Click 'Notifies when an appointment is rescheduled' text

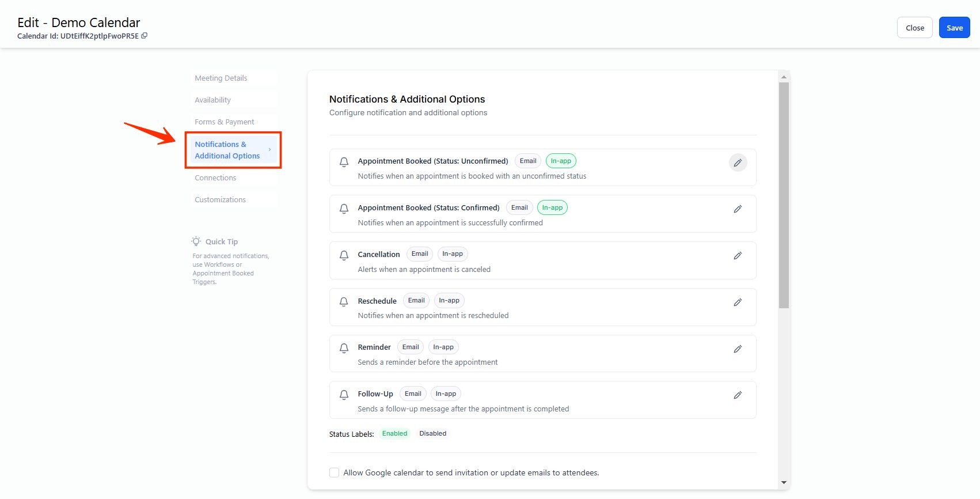pyautogui.click(x=433, y=316)
